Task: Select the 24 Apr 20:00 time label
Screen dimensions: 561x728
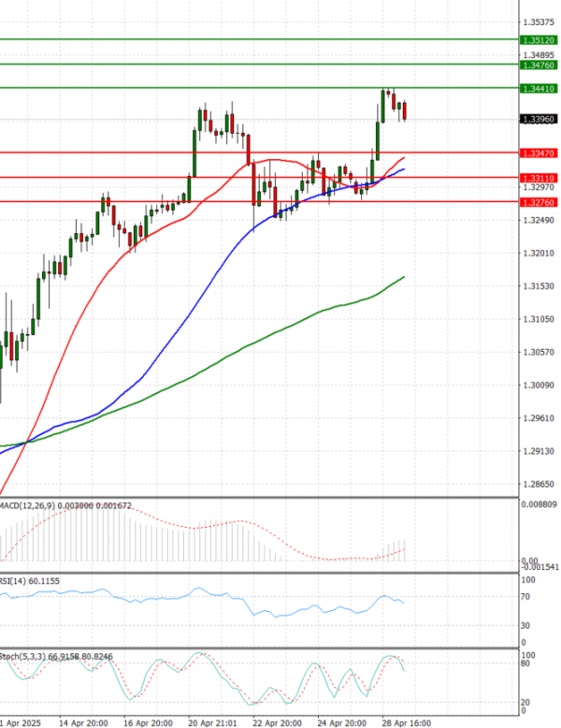Action: coord(342,722)
